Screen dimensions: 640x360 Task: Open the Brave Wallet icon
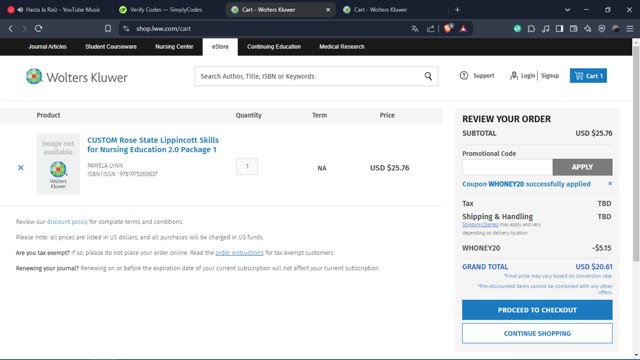click(x=573, y=29)
